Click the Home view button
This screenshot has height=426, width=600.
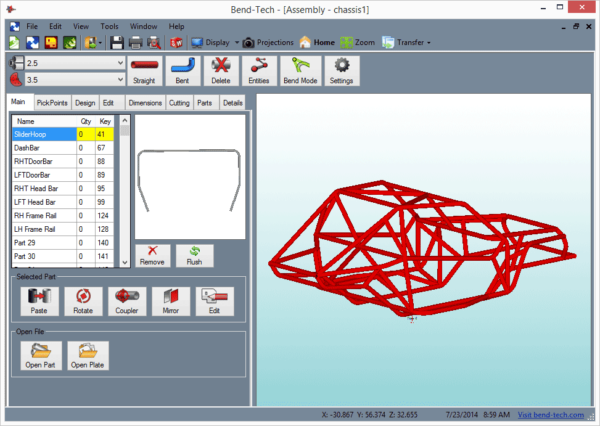pos(317,42)
